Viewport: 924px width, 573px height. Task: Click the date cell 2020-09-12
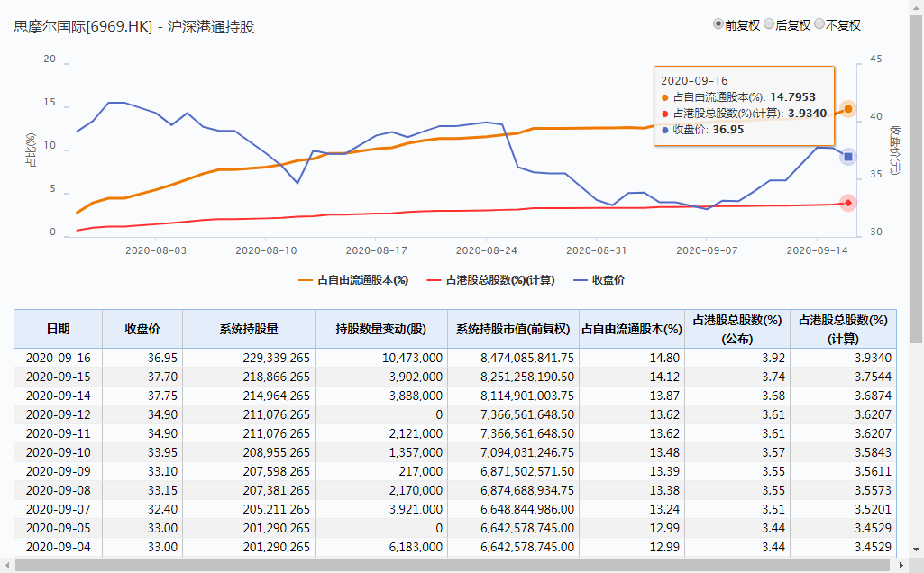coord(58,414)
